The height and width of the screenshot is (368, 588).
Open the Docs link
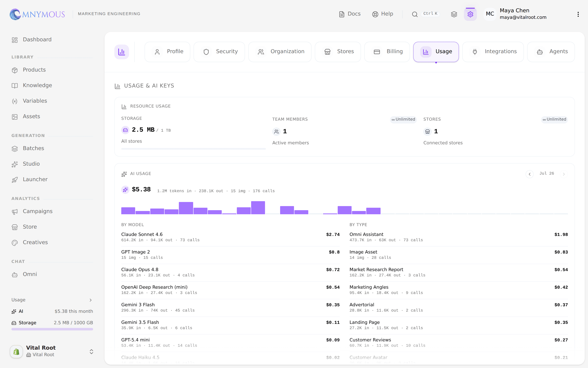click(x=350, y=14)
